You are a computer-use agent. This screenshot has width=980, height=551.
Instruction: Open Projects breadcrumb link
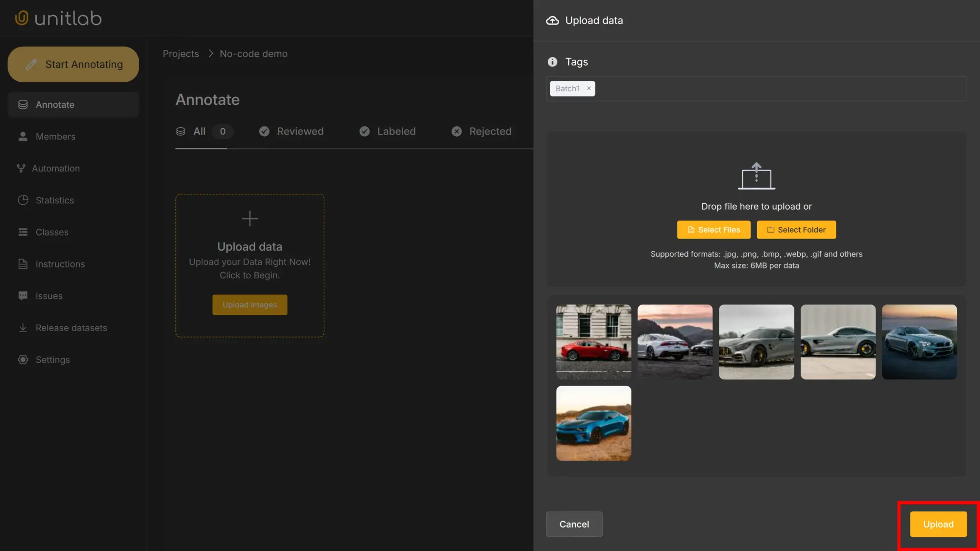tap(181, 53)
